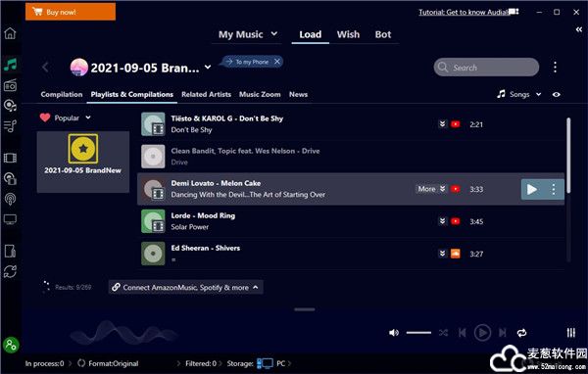Expand the My Music dropdown arrow
The height and width of the screenshot is (374, 588).
pos(274,33)
